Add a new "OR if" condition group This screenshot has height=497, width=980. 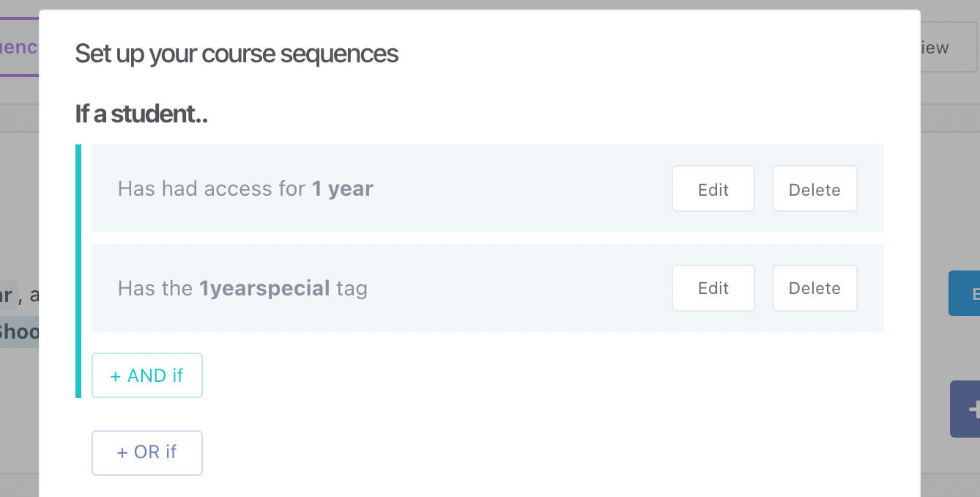[x=146, y=452]
